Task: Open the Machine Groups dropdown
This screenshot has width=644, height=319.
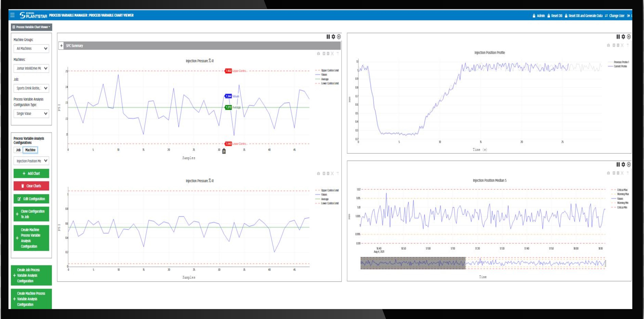Action: click(31, 49)
